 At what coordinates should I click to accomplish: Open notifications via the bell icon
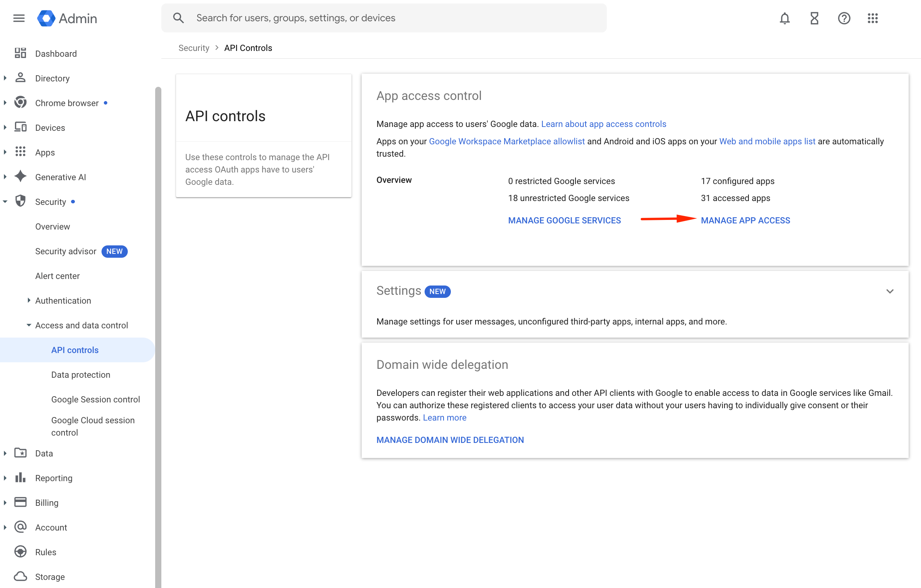(784, 18)
